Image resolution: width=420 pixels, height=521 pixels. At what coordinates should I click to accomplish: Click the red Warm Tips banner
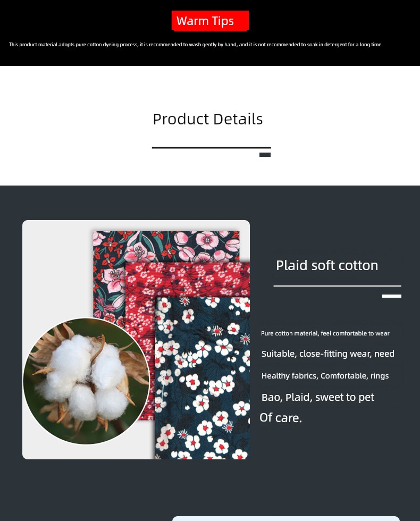210,21
